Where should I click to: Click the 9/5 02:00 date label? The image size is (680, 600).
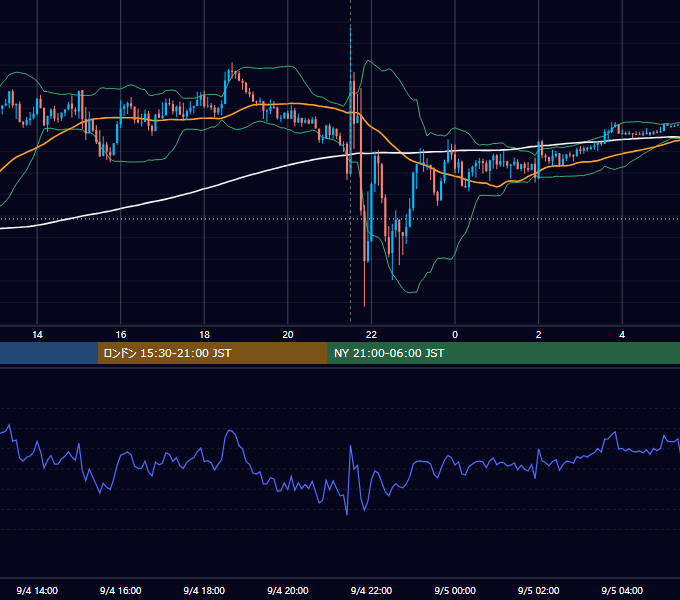[x=538, y=590]
